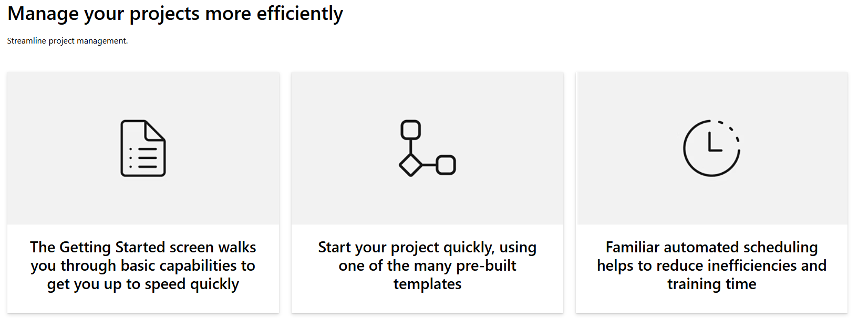Viewport: 868px width, 330px height.
Task: Click the right rounded square of flowchart icon
Action: click(446, 165)
